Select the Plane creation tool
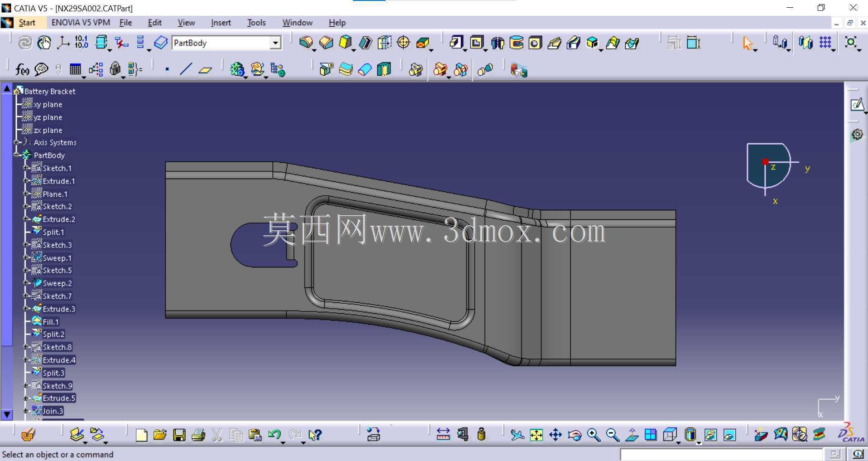This screenshot has height=461, width=868. coord(205,70)
